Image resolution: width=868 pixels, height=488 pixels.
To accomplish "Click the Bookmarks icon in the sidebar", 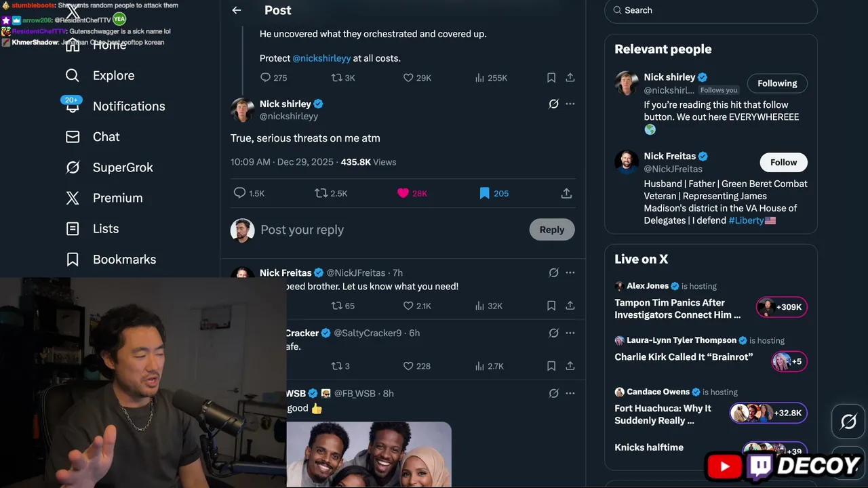I will pyautogui.click(x=73, y=259).
